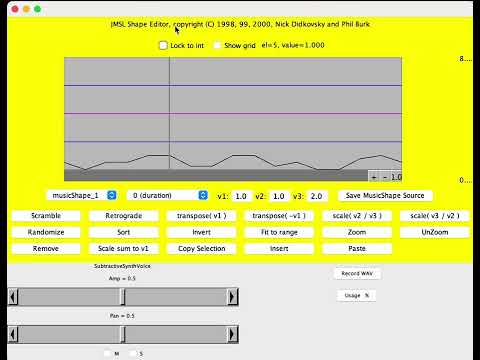
Task: Click the Invert button
Action: [201, 232]
